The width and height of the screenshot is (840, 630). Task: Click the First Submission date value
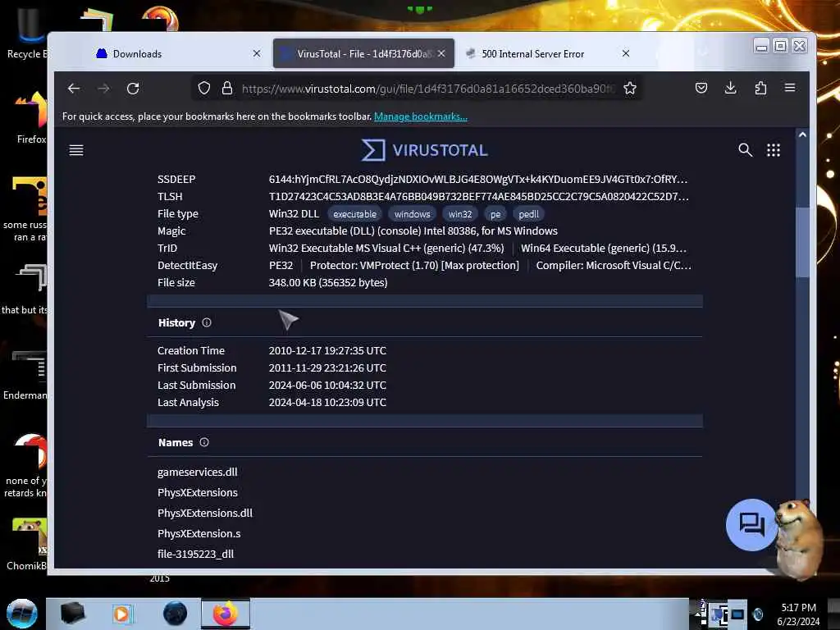click(x=327, y=367)
